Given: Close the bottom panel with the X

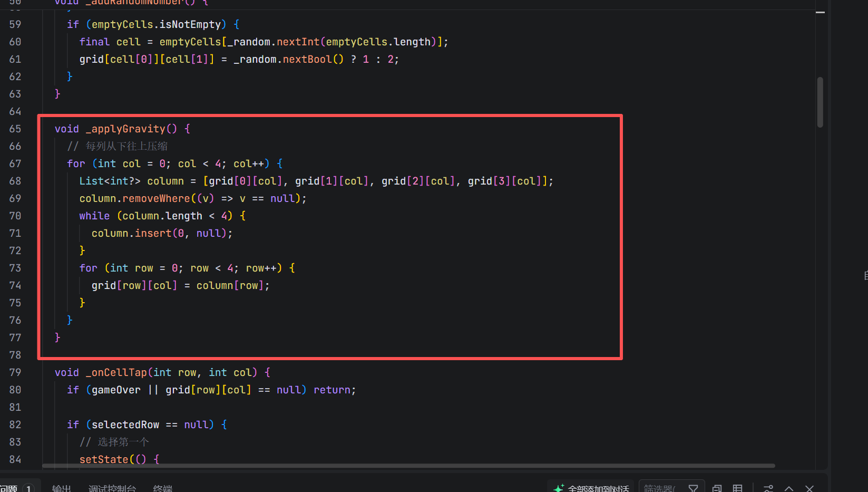Looking at the screenshot, I should pos(810,488).
